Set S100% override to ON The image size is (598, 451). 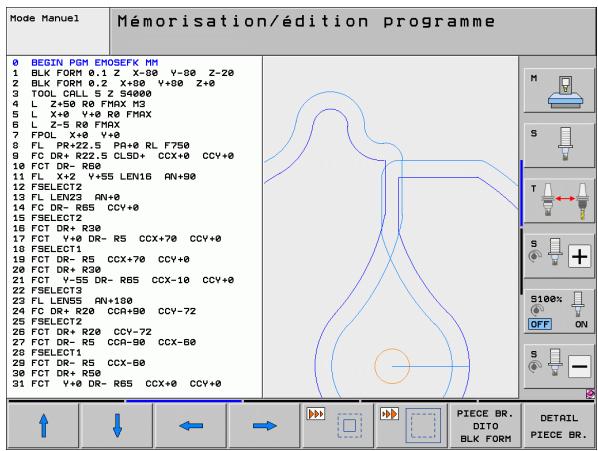581,324
